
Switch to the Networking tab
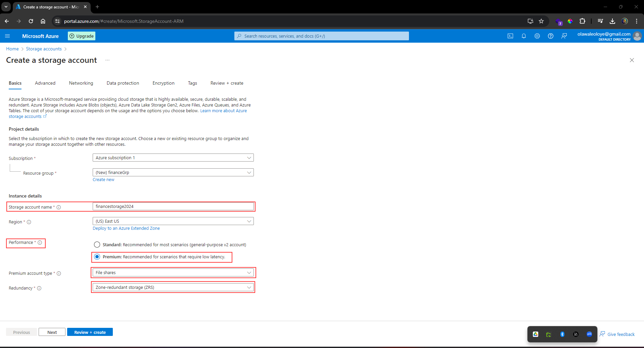coord(81,83)
